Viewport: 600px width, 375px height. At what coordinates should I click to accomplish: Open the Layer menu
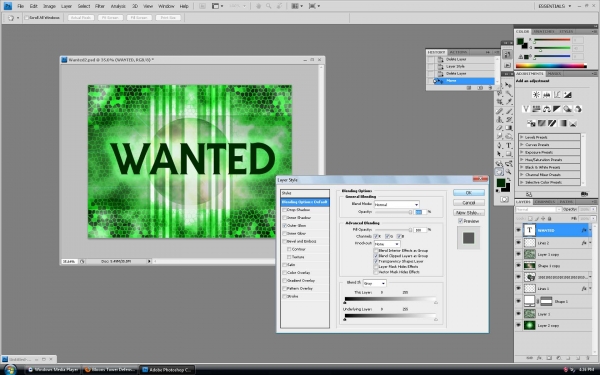(x=67, y=6)
